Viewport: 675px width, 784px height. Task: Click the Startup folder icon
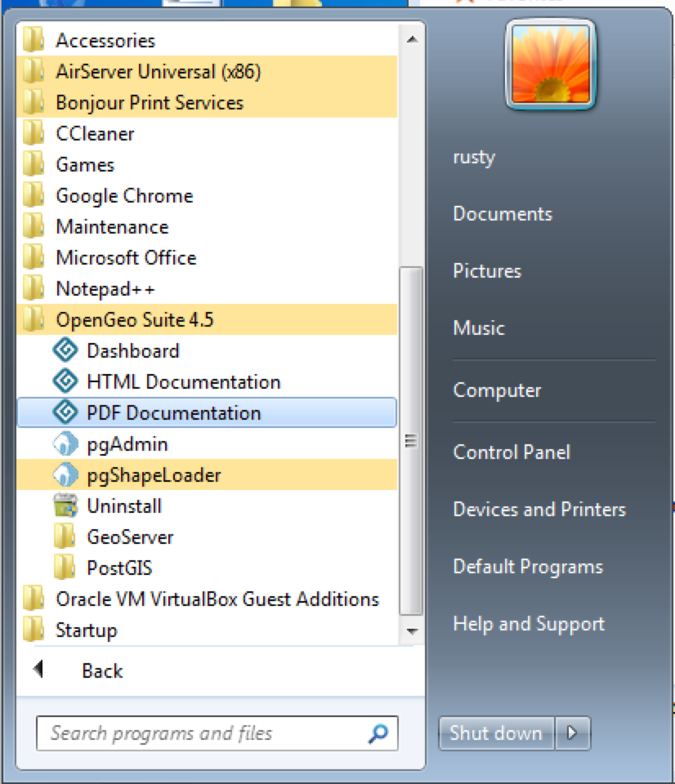point(34,630)
